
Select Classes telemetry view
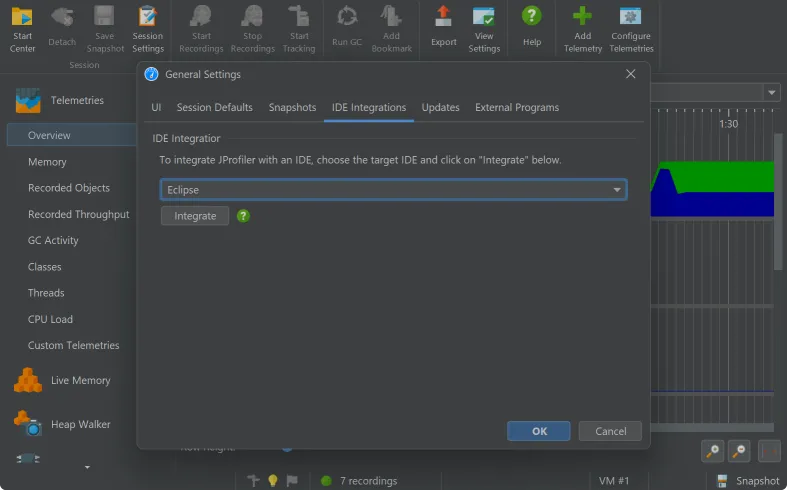[x=45, y=267]
